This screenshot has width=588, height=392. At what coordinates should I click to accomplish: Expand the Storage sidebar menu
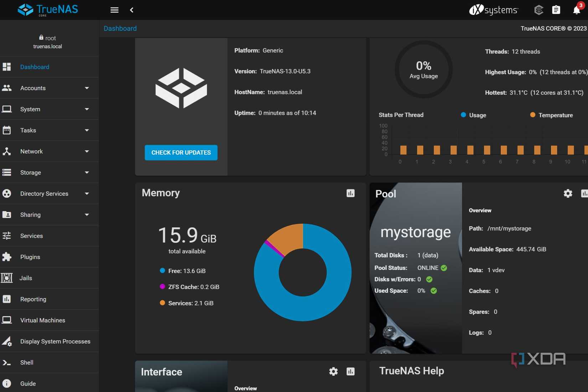(x=30, y=172)
